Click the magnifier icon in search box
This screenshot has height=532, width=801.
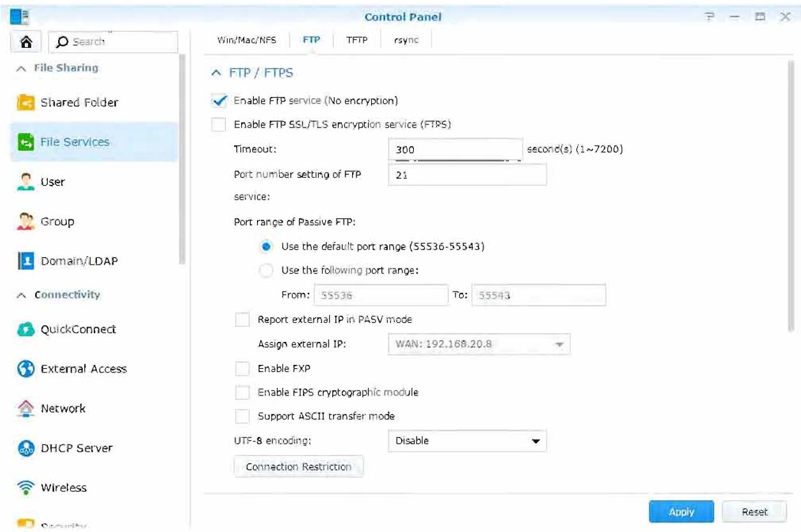tap(62, 42)
